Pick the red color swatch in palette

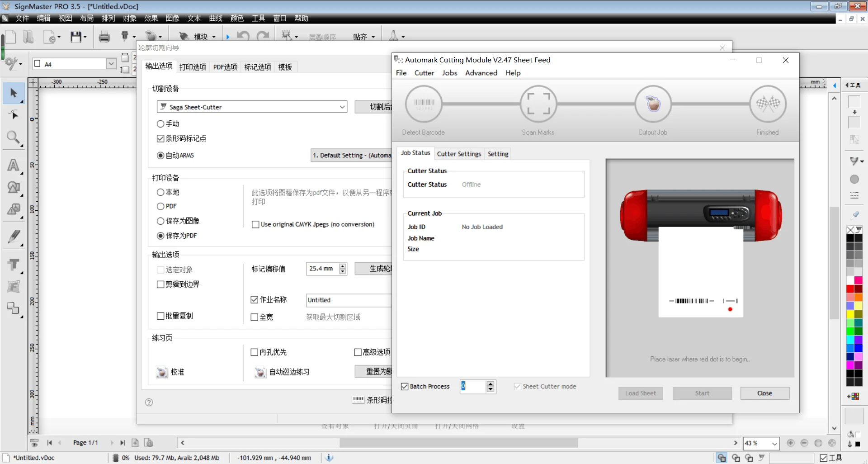tap(850, 289)
